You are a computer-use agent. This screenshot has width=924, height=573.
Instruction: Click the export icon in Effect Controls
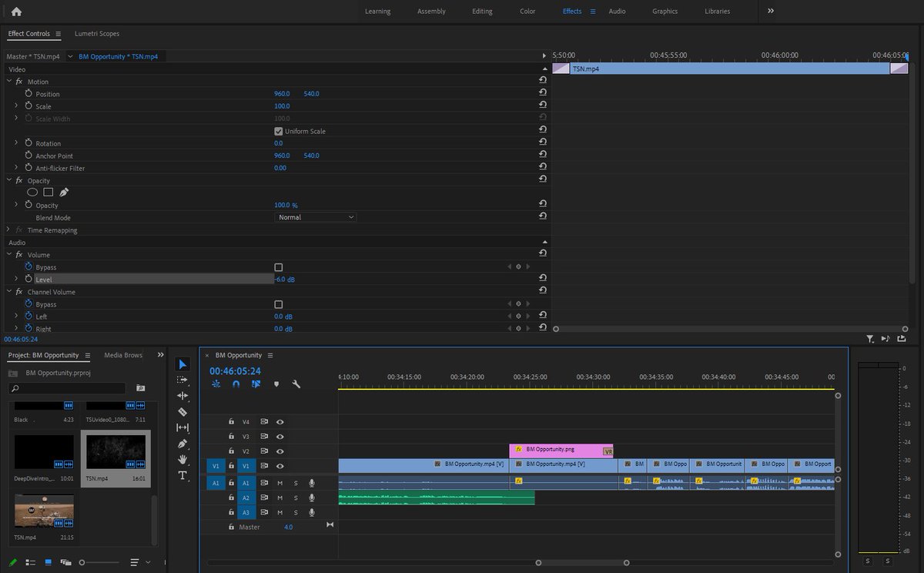901,338
